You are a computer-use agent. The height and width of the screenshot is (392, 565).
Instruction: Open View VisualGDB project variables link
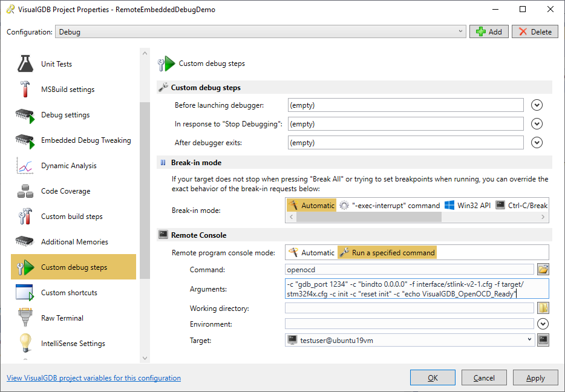94,378
